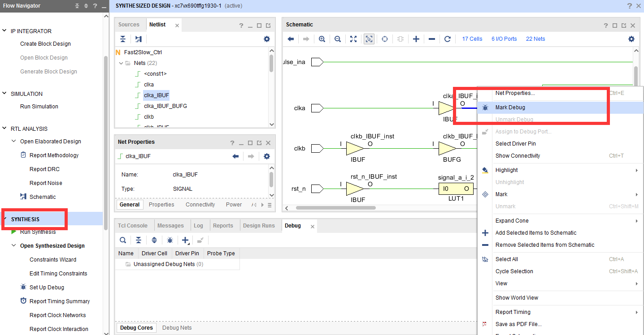Go to previous object in Net Properties
The width and height of the screenshot is (644, 335).
click(x=235, y=156)
